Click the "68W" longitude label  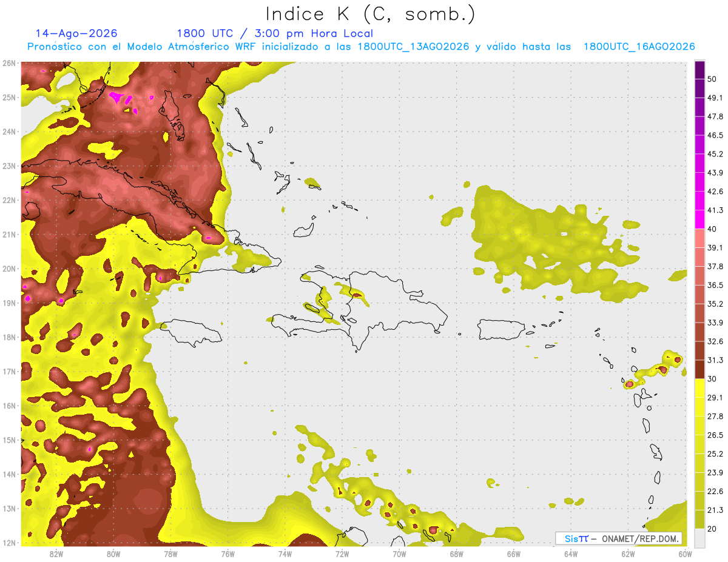point(457,554)
